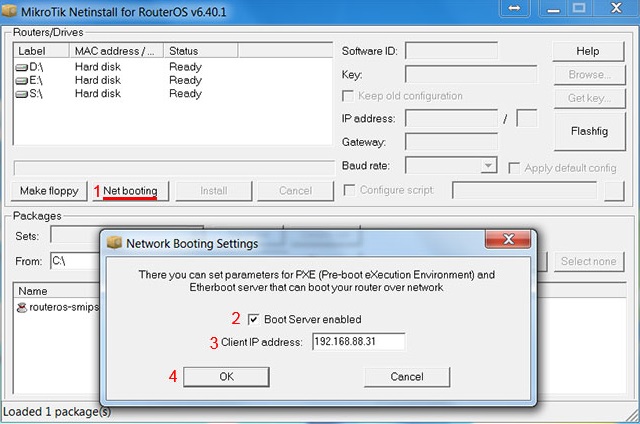640x424 pixels.
Task: Enable Apply default config checkbox
Action: [x=514, y=168]
